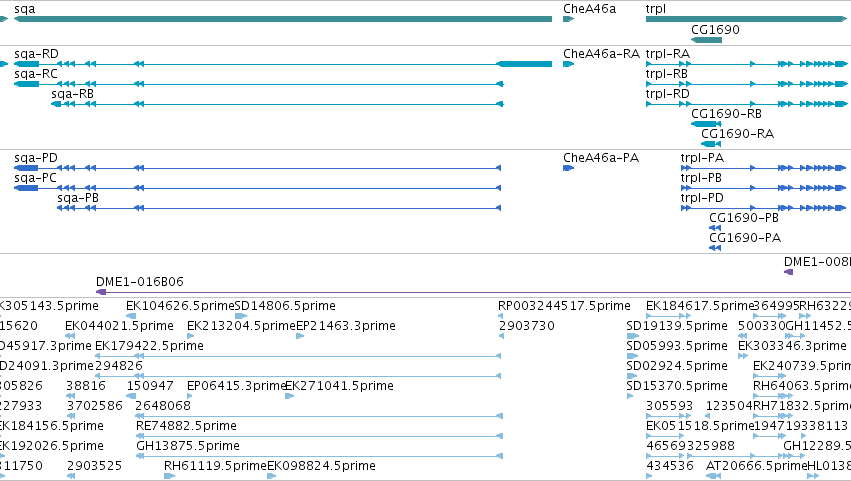851x481 pixels.
Task: Select the sqa-PC protein label
Action: click(x=35, y=178)
